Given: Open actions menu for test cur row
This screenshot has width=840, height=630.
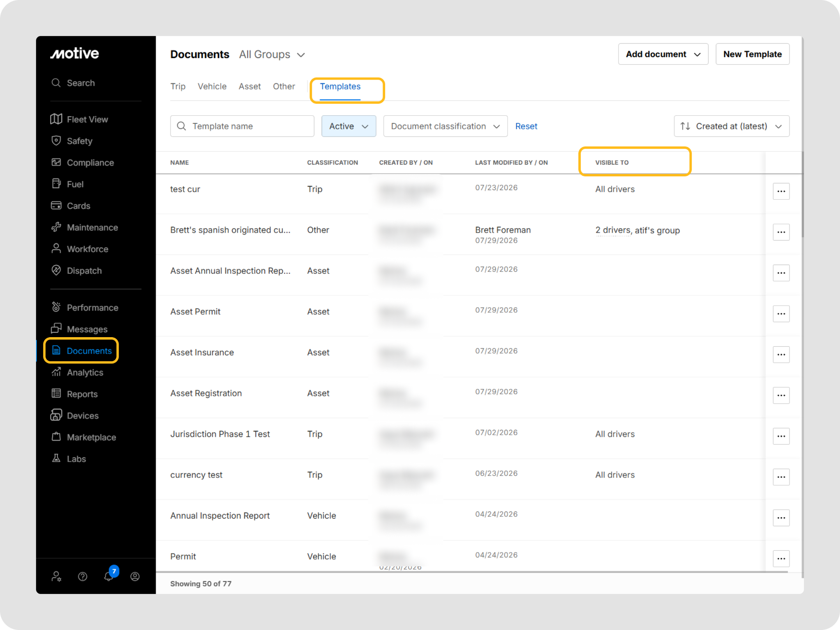Looking at the screenshot, I should point(781,191).
